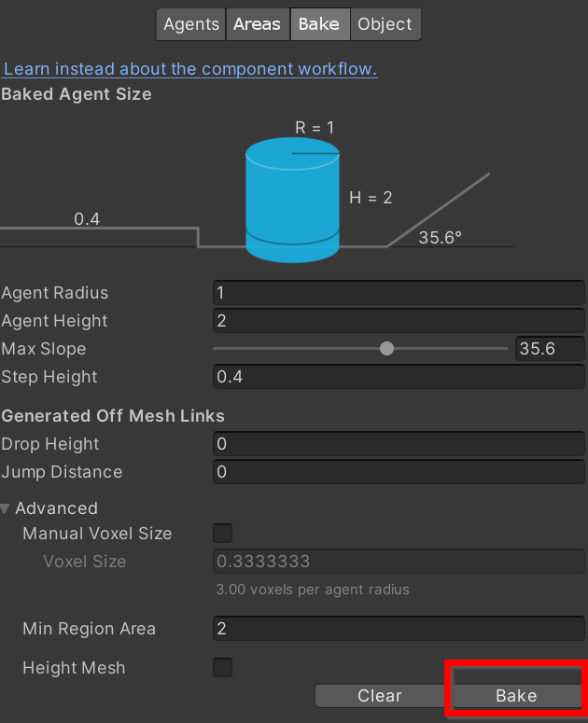The height and width of the screenshot is (723, 588).
Task: Click the Drop Height label
Action: (49, 444)
